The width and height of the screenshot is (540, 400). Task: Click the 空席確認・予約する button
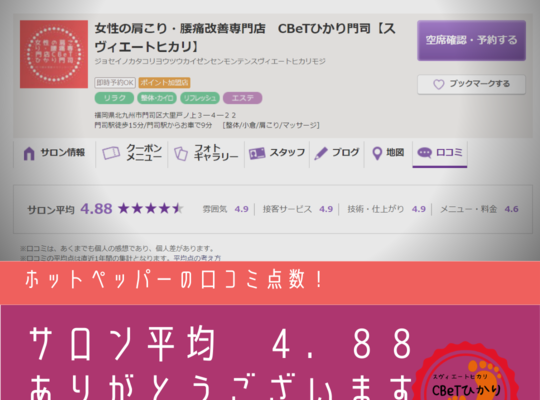pos(471,40)
